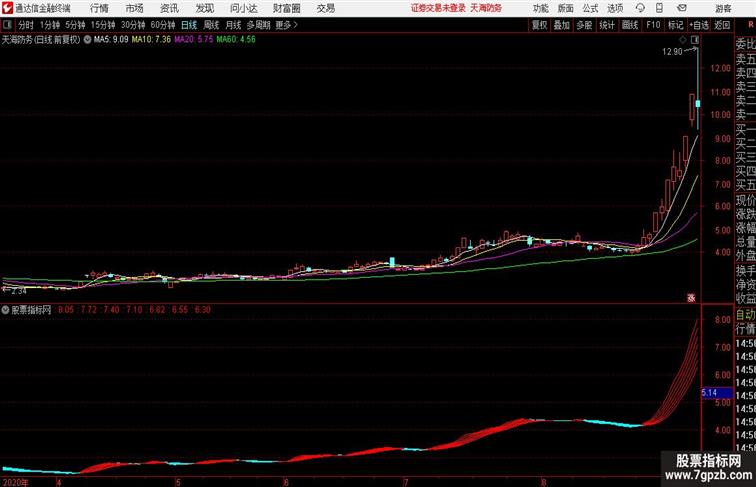Click the 画线 drawing toolbar button
756x487 pixels.
click(630, 25)
